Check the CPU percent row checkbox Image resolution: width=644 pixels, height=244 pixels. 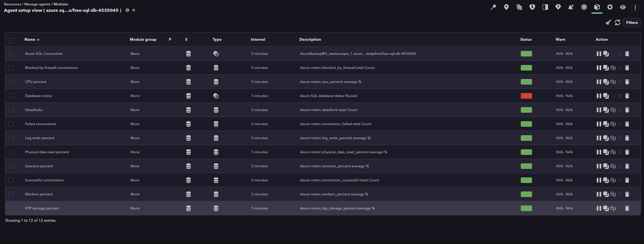pos(11,82)
